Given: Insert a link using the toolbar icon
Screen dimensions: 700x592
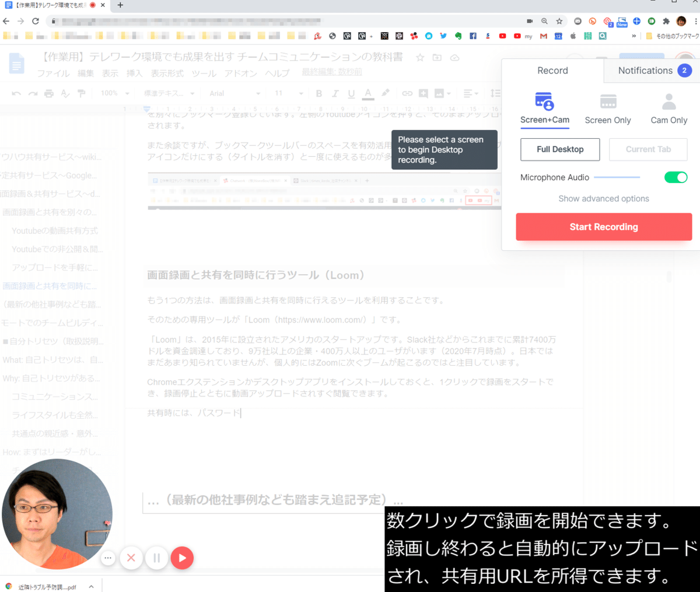Looking at the screenshot, I should coord(407,93).
